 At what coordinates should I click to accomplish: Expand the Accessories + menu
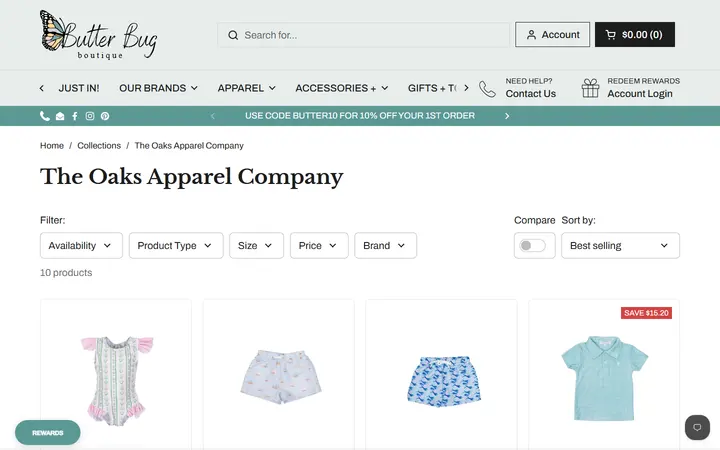coord(342,88)
